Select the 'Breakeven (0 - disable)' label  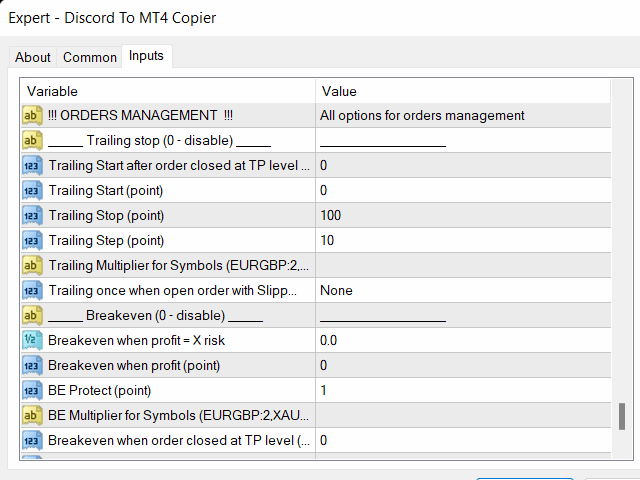click(156, 316)
